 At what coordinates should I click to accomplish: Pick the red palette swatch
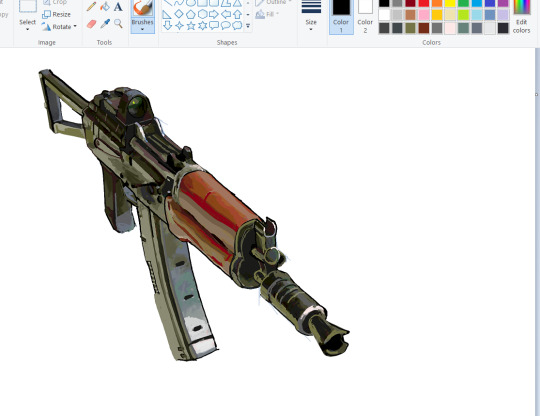[424, 3]
